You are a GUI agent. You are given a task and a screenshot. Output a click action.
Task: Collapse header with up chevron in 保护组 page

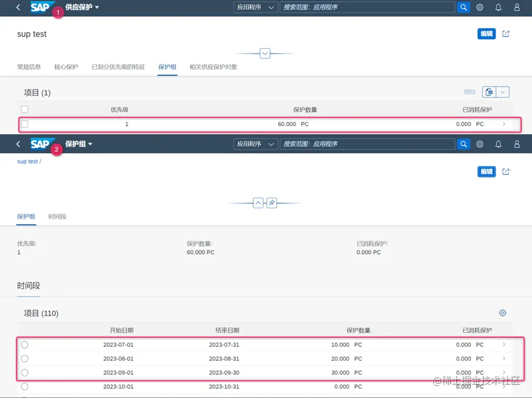pyautogui.click(x=258, y=203)
